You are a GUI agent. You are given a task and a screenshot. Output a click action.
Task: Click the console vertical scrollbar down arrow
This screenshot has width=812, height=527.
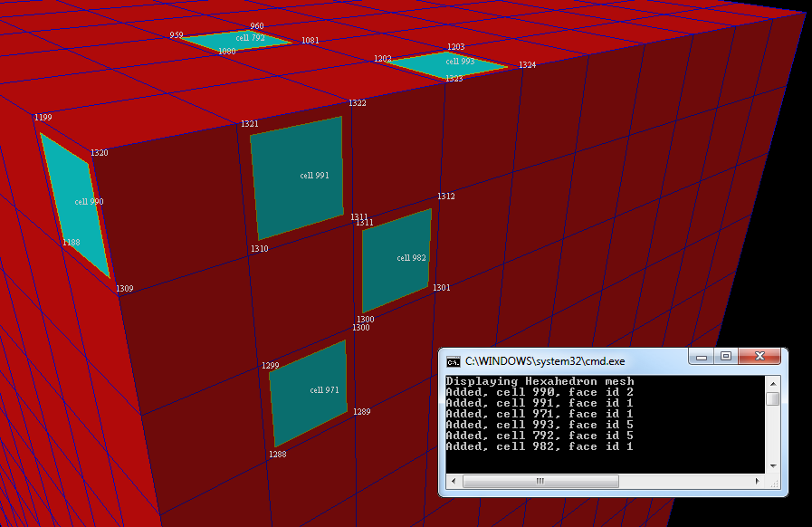pyautogui.click(x=772, y=465)
